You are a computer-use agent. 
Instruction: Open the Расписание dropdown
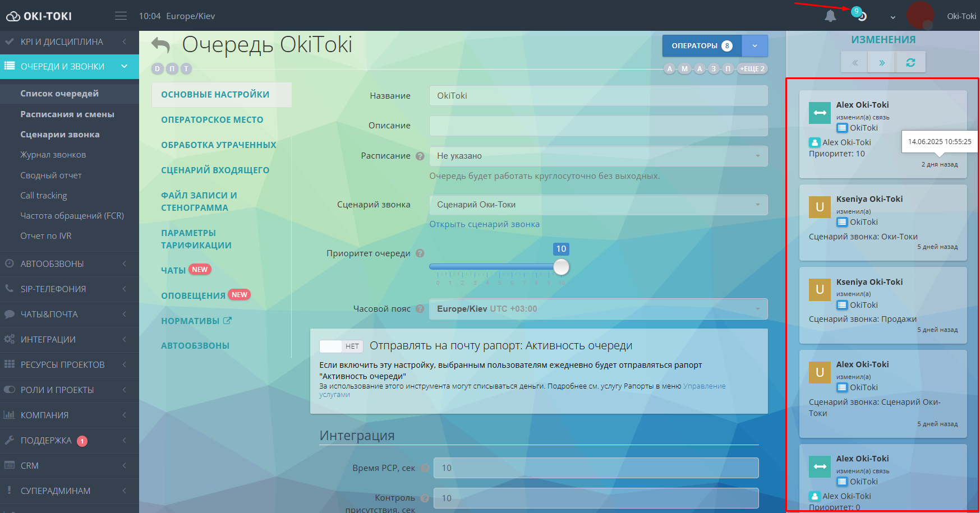coord(599,156)
